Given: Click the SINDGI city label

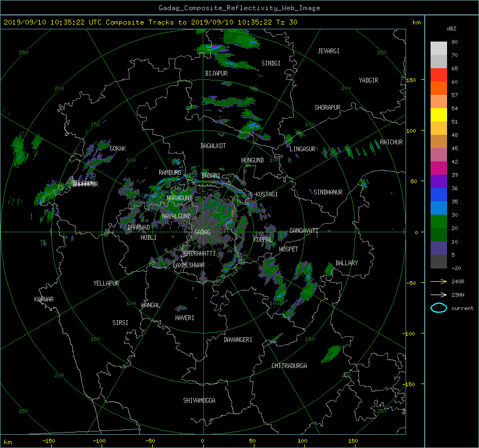Looking at the screenshot, I should (x=271, y=63).
